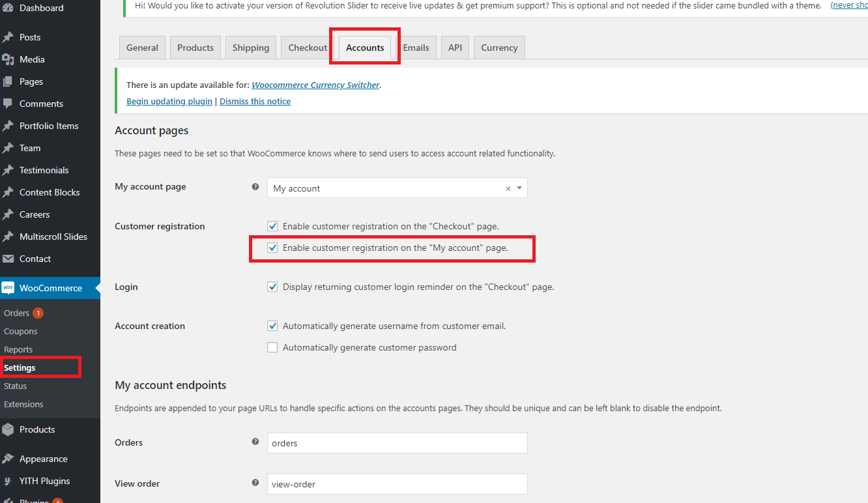The width and height of the screenshot is (868, 503).
Task: Click the Posts pushpin icon
Action: click(x=8, y=37)
